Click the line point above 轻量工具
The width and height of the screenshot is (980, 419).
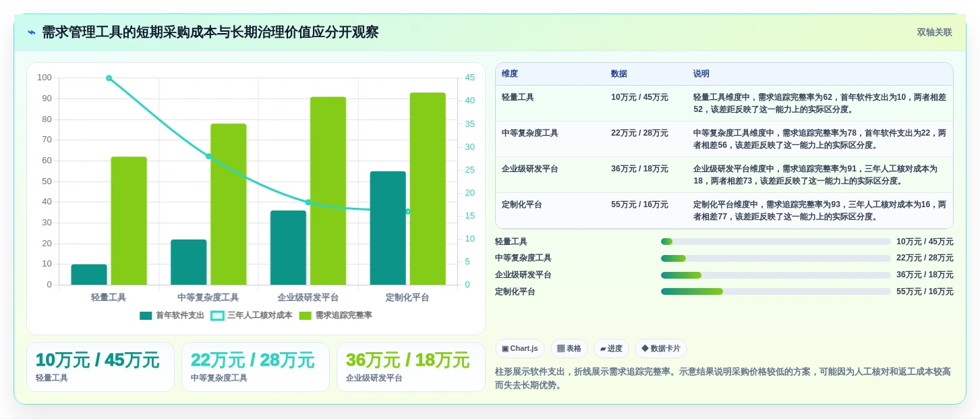click(109, 78)
